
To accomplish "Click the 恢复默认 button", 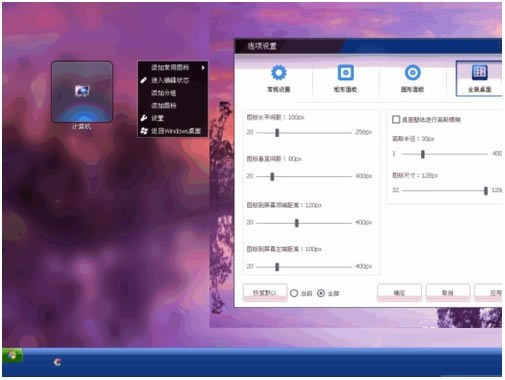I will pos(265,293).
